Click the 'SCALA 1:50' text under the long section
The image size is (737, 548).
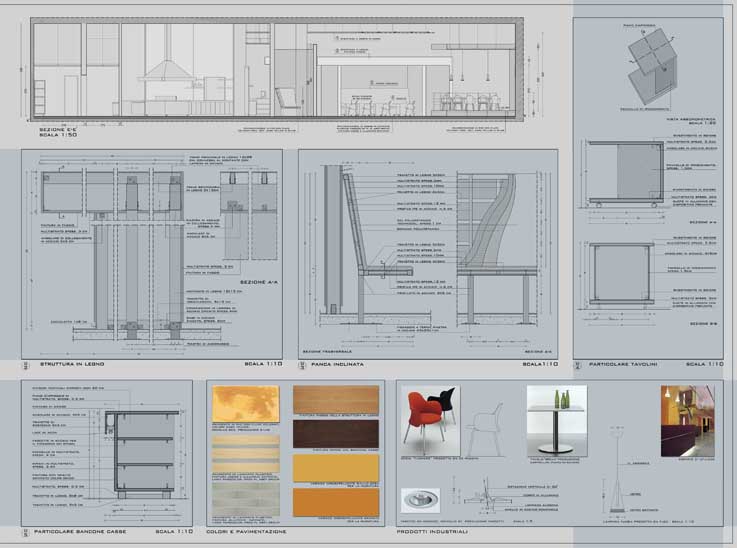(58, 135)
